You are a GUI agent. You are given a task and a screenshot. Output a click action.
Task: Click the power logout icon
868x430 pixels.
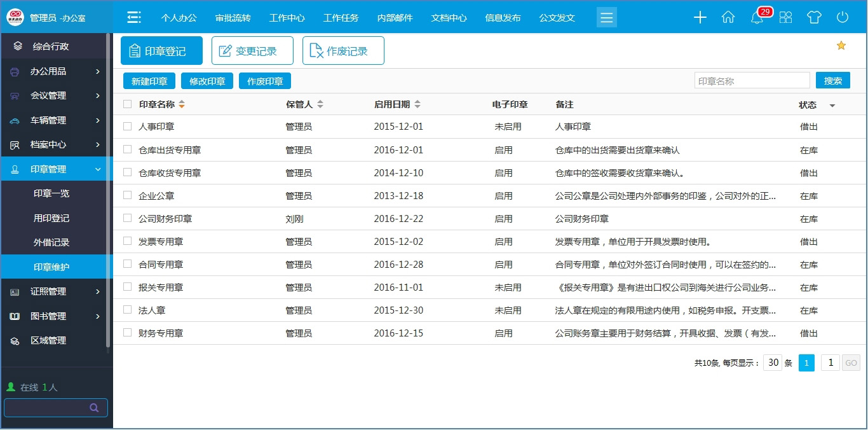click(843, 18)
